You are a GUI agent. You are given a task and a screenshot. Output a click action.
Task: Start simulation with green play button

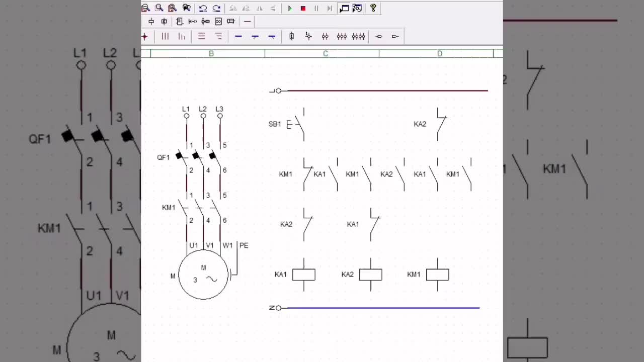pyautogui.click(x=290, y=8)
